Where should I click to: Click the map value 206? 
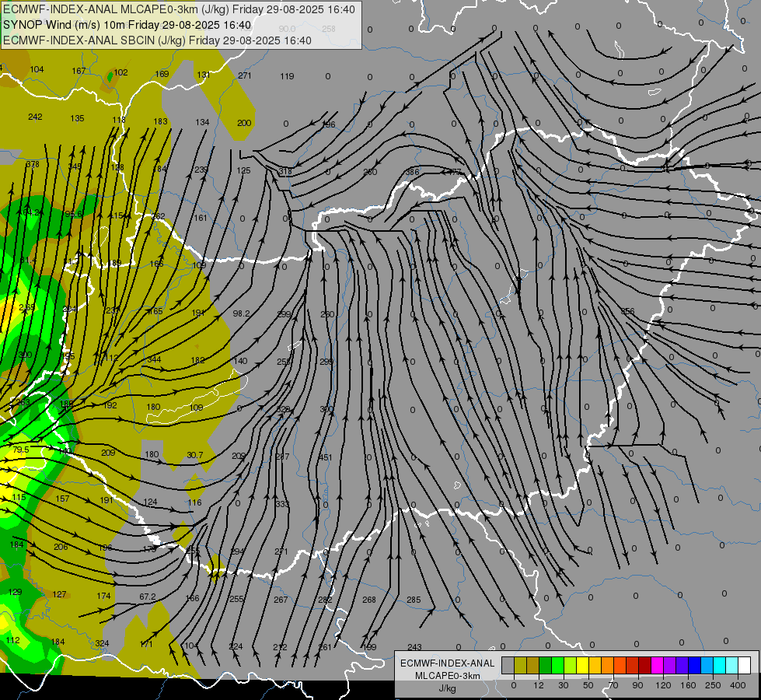[61, 547]
